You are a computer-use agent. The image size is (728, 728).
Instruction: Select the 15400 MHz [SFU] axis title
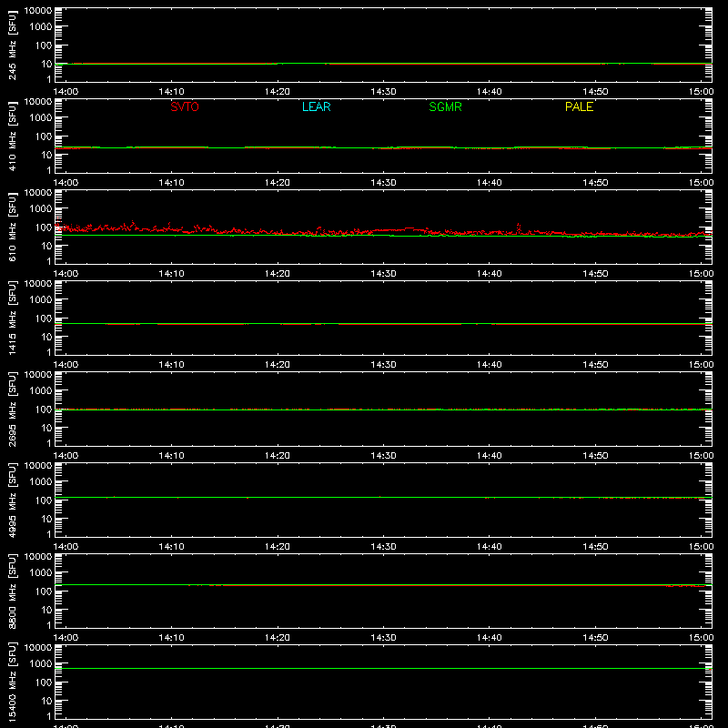coord(12,682)
